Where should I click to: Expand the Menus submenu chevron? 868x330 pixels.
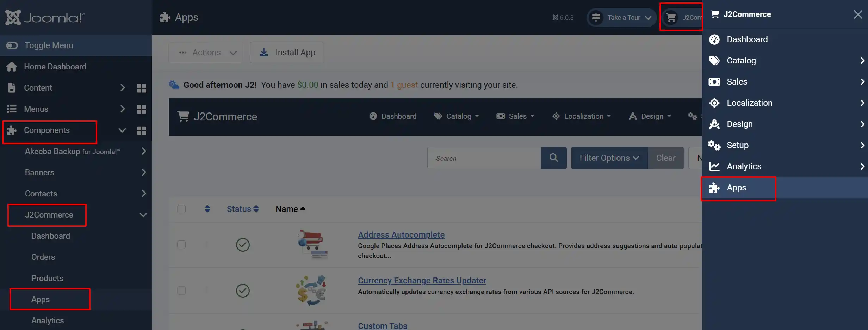[x=122, y=109]
